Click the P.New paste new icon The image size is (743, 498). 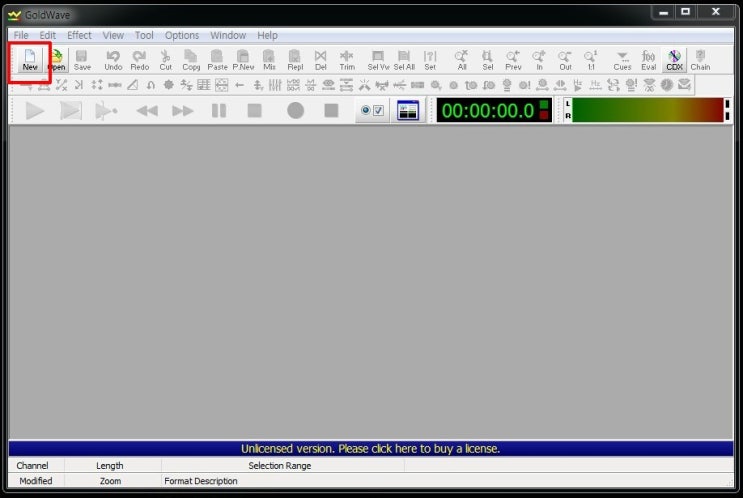pyautogui.click(x=243, y=60)
